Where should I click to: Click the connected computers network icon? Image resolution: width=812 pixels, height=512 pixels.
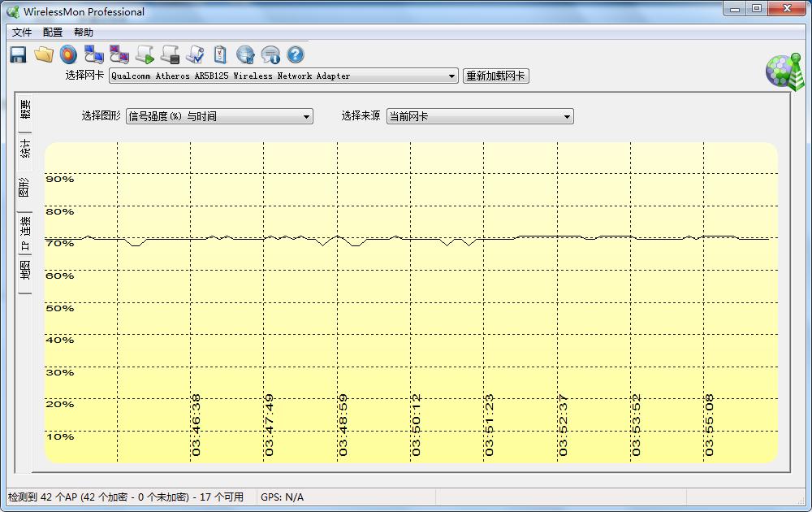[x=93, y=54]
